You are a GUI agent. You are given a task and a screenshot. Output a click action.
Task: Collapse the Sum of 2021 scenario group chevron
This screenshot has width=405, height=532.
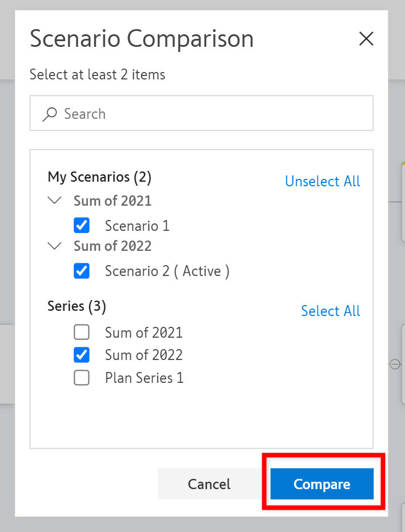click(55, 201)
